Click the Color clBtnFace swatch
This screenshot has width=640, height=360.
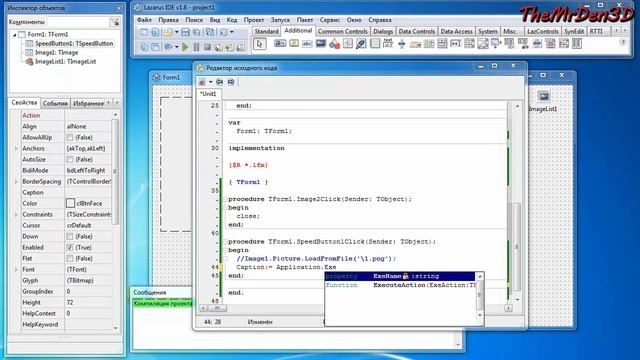tap(71, 203)
